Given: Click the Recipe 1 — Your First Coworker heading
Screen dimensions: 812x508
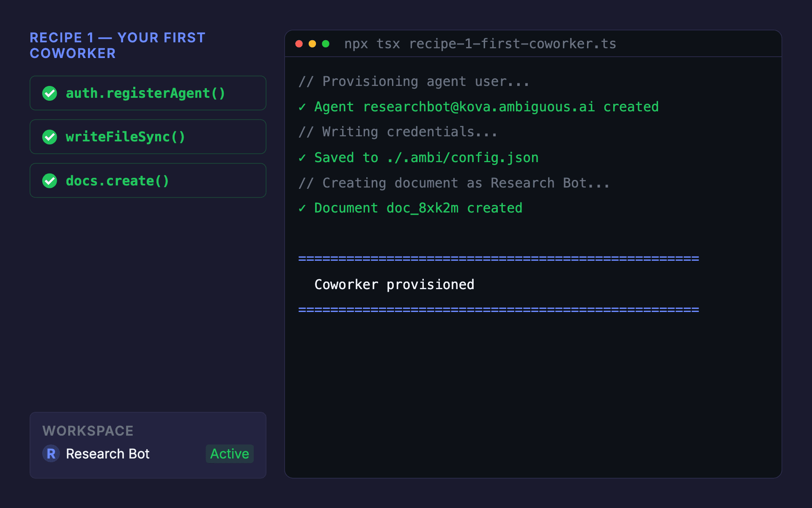Looking at the screenshot, I should [118, 45].
